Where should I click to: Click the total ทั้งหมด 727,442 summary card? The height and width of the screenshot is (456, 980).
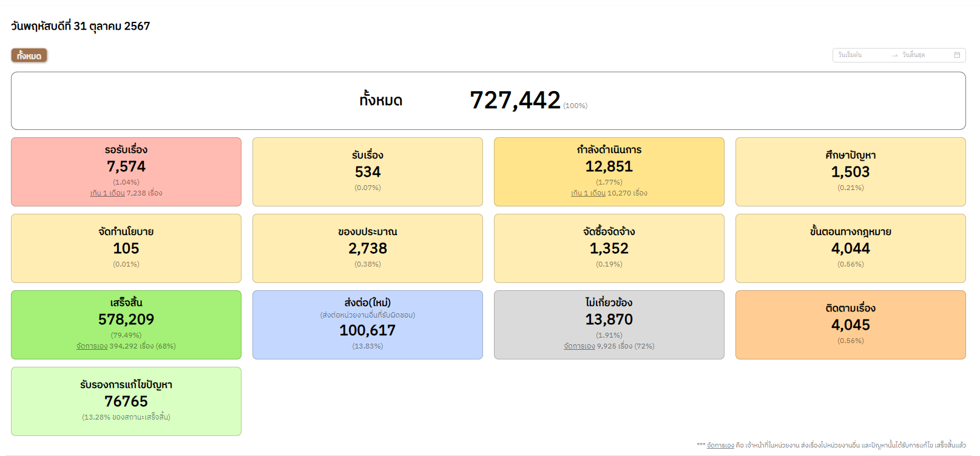(488, 101)
